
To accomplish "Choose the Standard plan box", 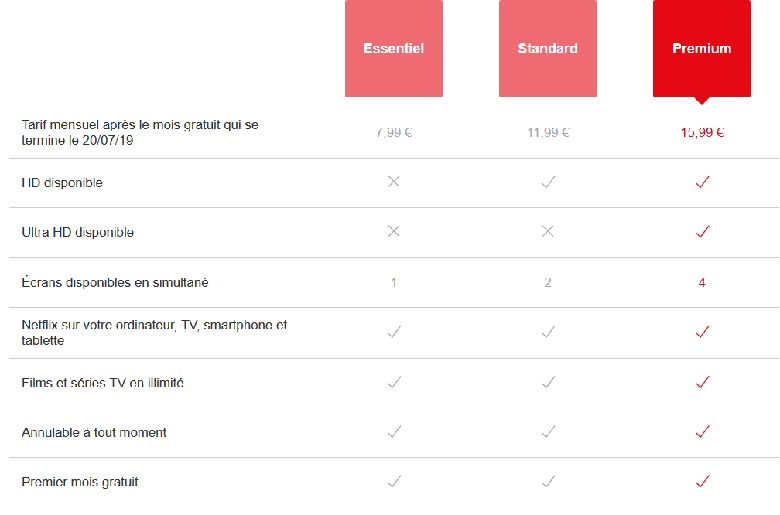I will [x=548, y=48].
